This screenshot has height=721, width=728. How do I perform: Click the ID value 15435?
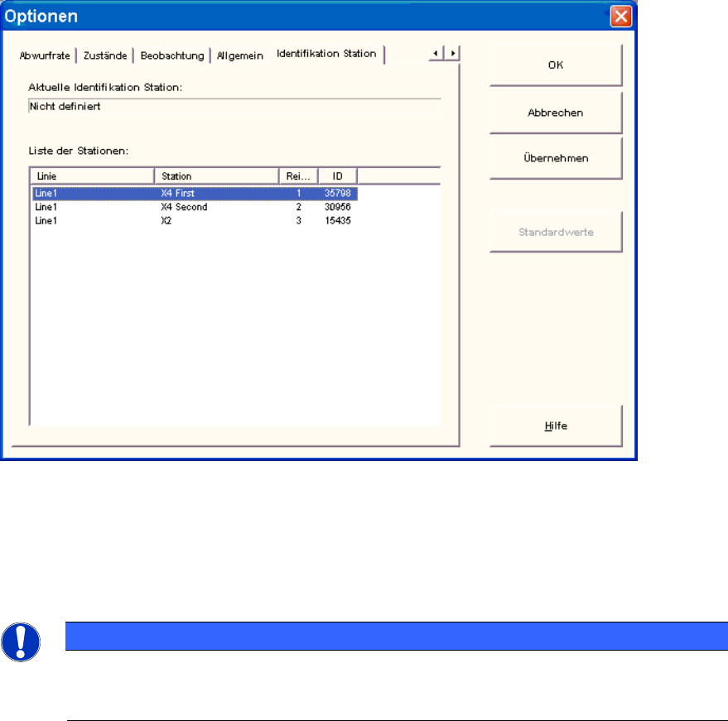(x=338, y=221)
